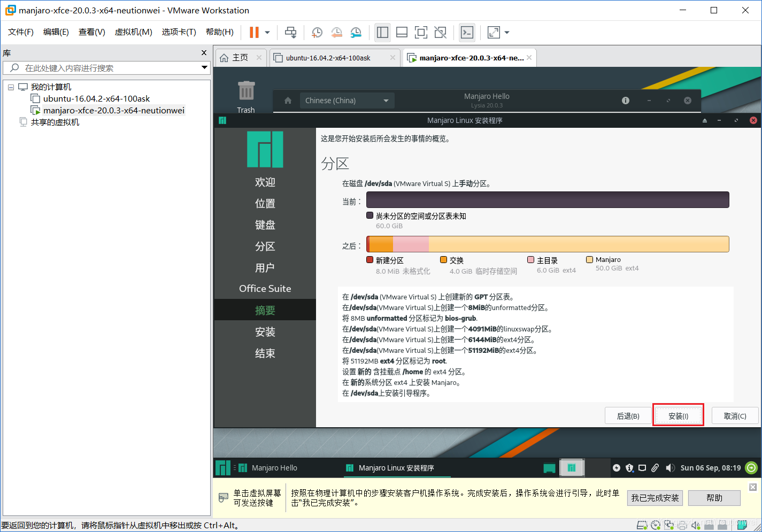The height and width of the screenshot is (532, 762).
Task: Roll up the installer window
Action: coord(705,120)
